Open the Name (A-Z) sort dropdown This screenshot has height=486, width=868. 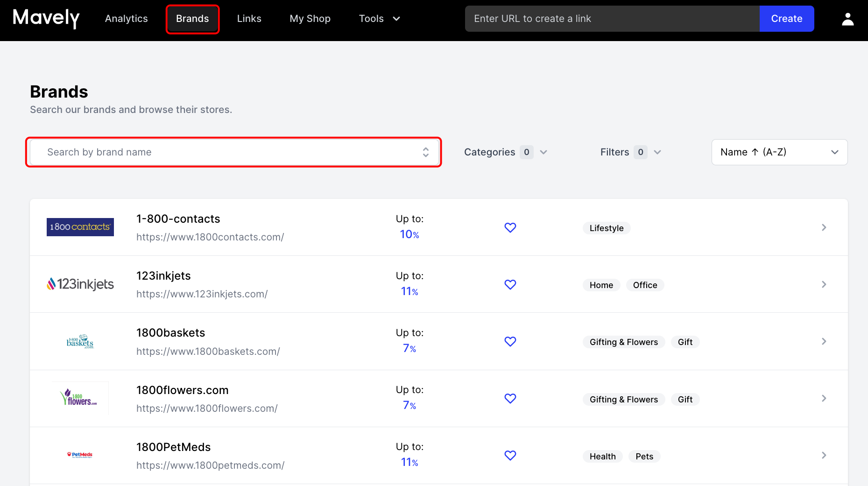click(779, 152)
